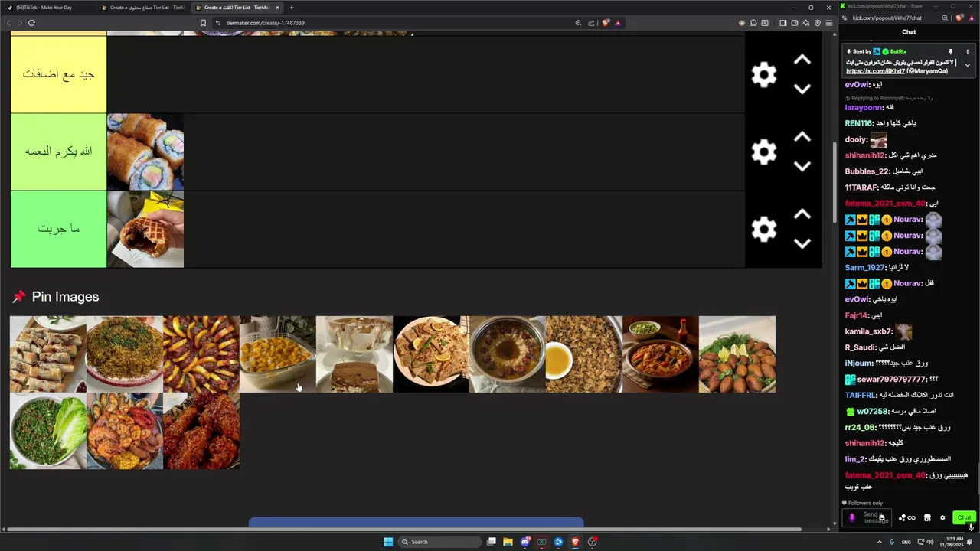Pick the tiramisu cake slice image

pos(354,354)
